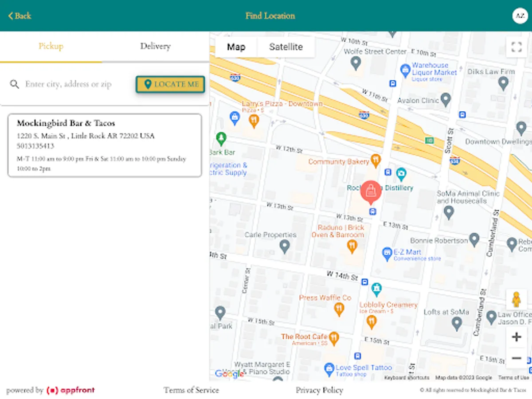This screenshot has height=399, width=532.
Task: Select the Mockingbird Bar & Tacos location card
Action: (105, 145)
